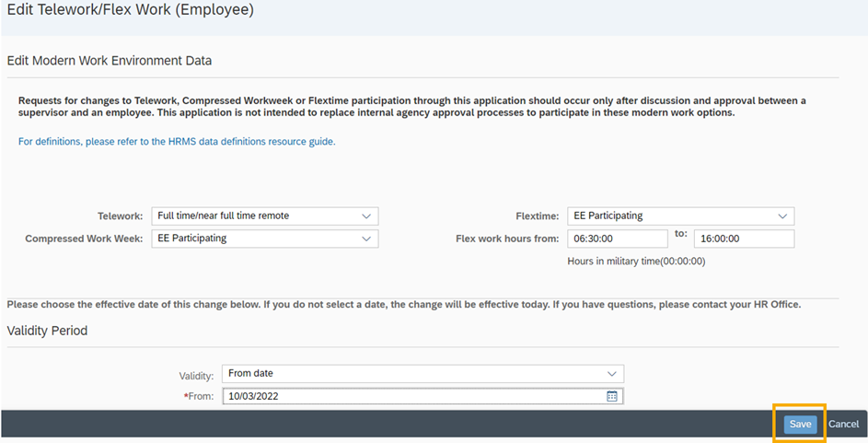Click the Flex work hours from field

point(617,239)
